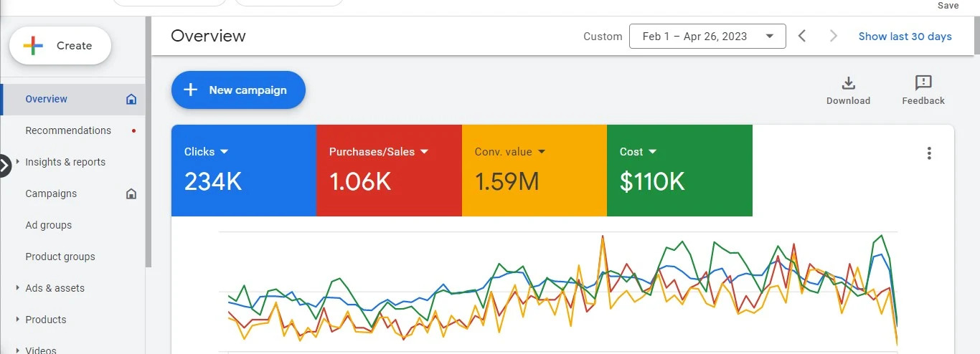Click the colorful plus Create icon
980x354 pixels.
point(34,46)
